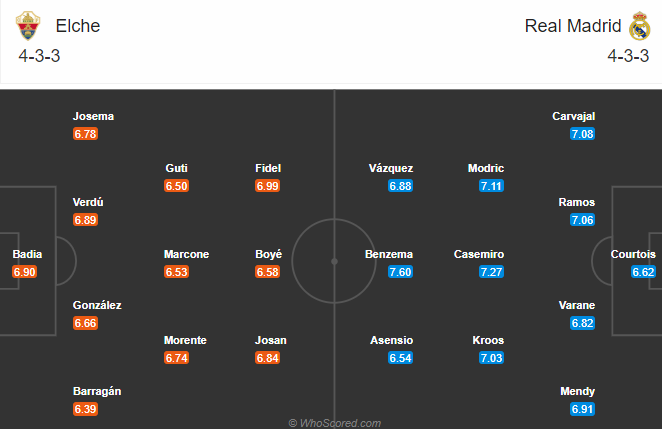
Task: Click Casemiro's 7.27 rating badge
Action: pos(492,272)
